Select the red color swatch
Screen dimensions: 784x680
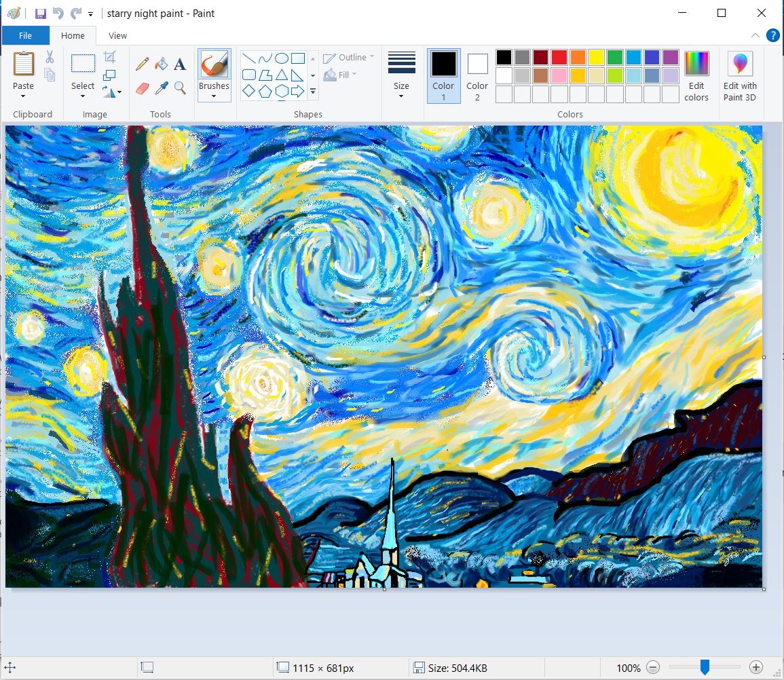point(559,56)
